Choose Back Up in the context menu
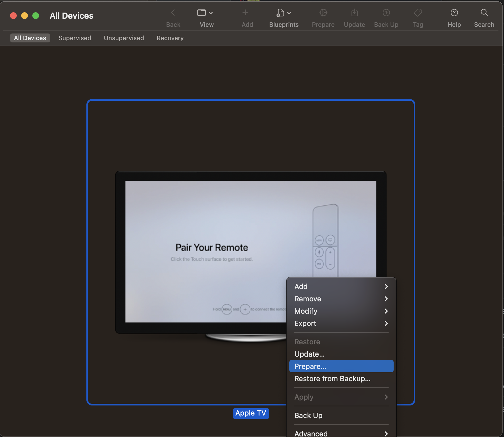This screenshot has width=504, height=437. click(x=341, y=416)
